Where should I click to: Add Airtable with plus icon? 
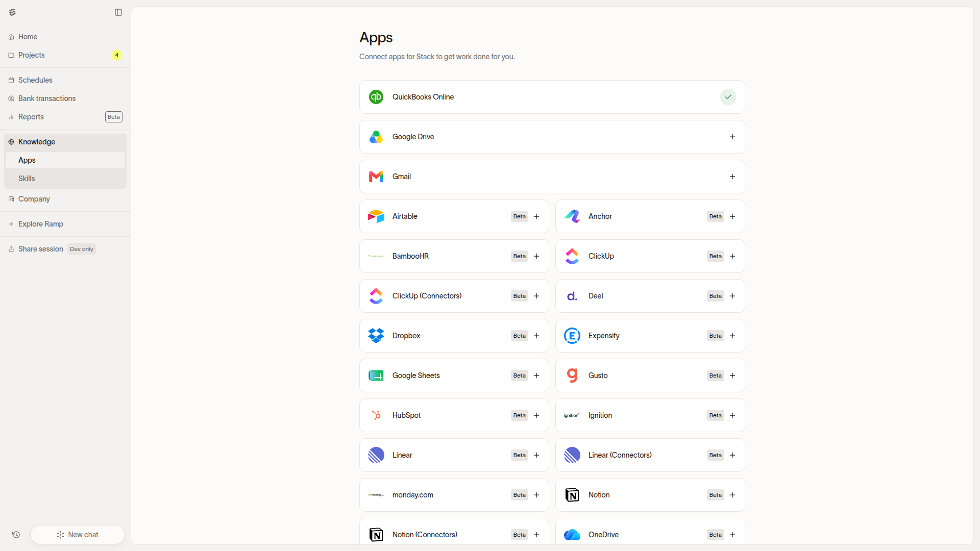[536, 216]
